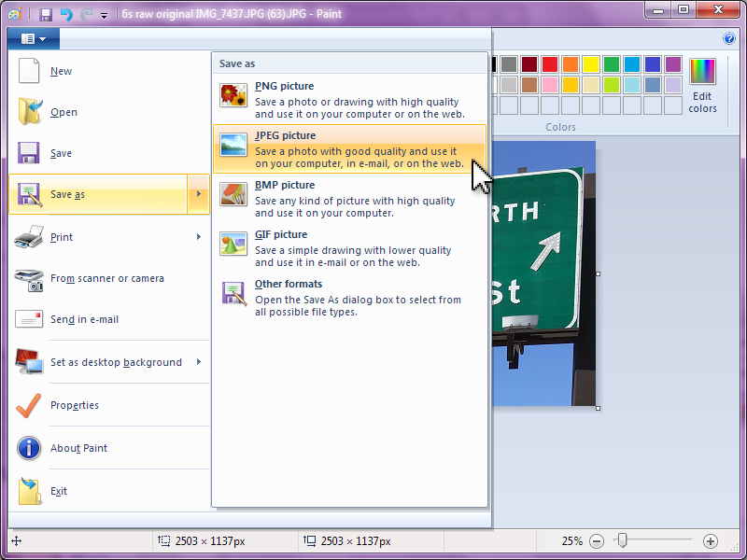
Task: Click the Print printer icon
Action: click(29, 237)
